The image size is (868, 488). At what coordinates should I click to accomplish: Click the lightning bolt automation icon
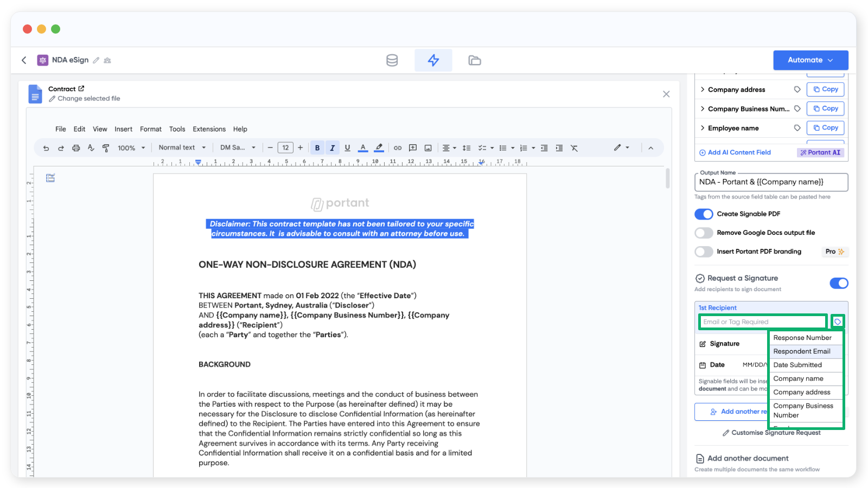[x=433, y=60]
